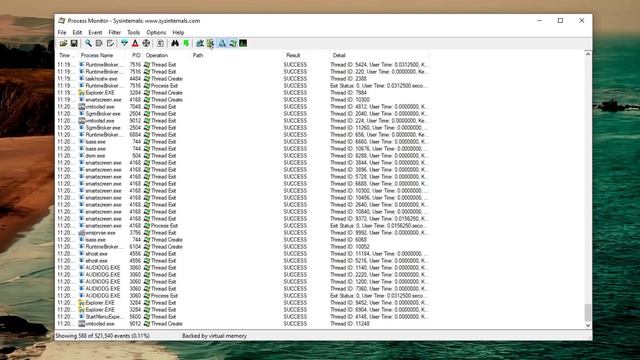Open the Help menu
The image size is (640, 360).
[x=178, y=32]
